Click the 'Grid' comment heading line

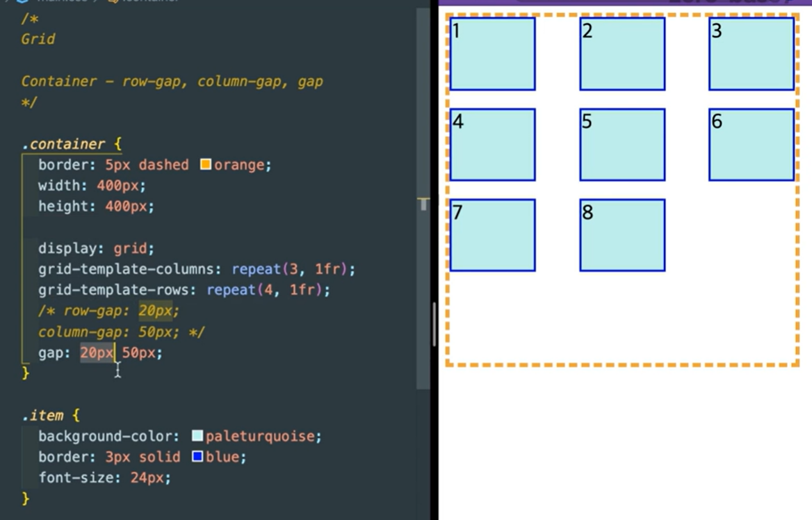click(38, 39)
